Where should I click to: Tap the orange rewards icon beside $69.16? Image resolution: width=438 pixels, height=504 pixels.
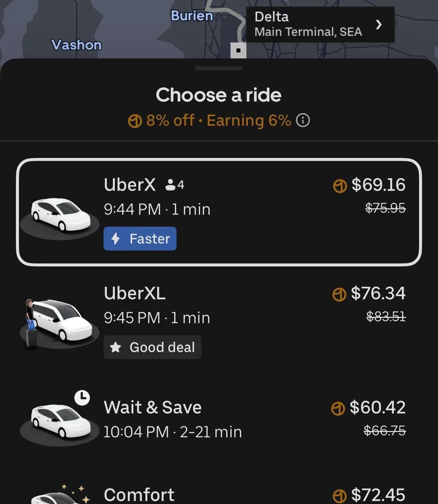340,186
